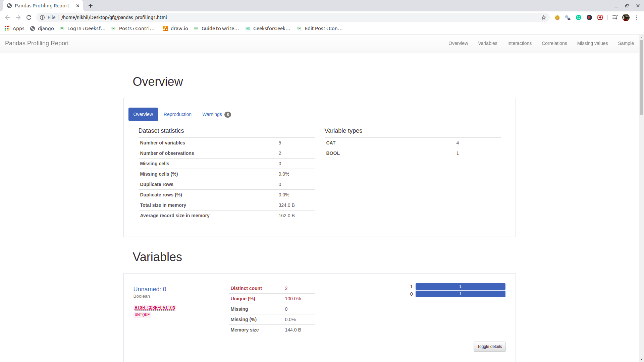The height and width of the screenshot is (362, 644).
Task: Select the Overview tab in dataset statistics
Action: tap(143, 114)
